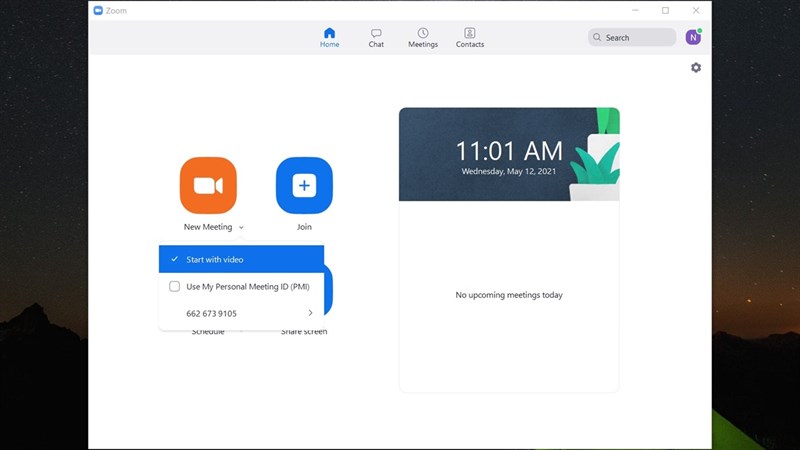Click the 11:01 AM clock banner
The height and width of the screenshot is (450, 800).
pyautogui.click(x=509, y=154)
